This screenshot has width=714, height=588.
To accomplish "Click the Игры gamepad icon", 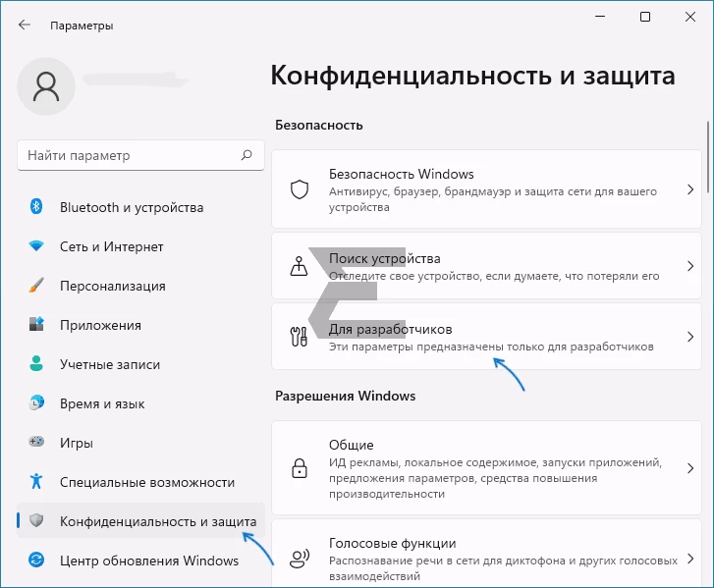I will (36, 442).
